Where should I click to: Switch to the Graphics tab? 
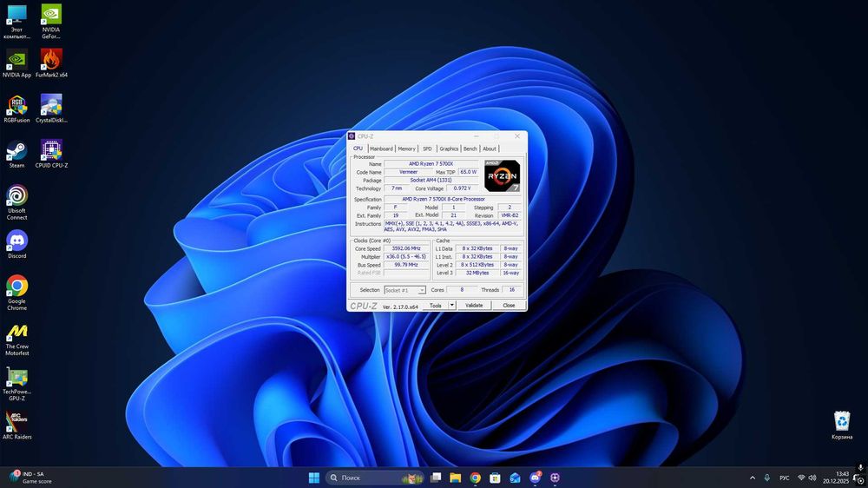point(449,148)
